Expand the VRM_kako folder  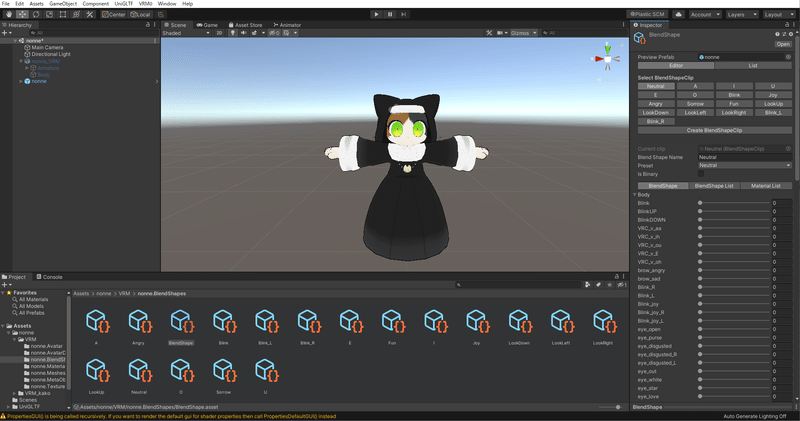pos(14,393)
